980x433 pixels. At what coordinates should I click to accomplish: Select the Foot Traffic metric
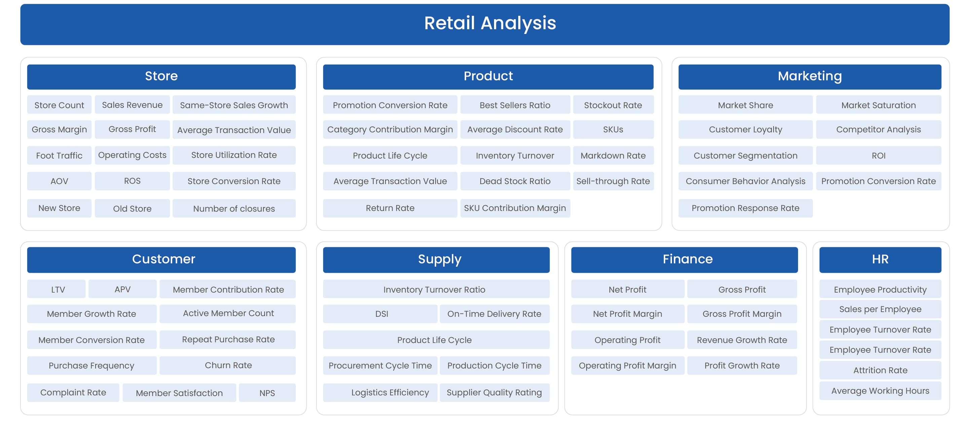(59, 155)
